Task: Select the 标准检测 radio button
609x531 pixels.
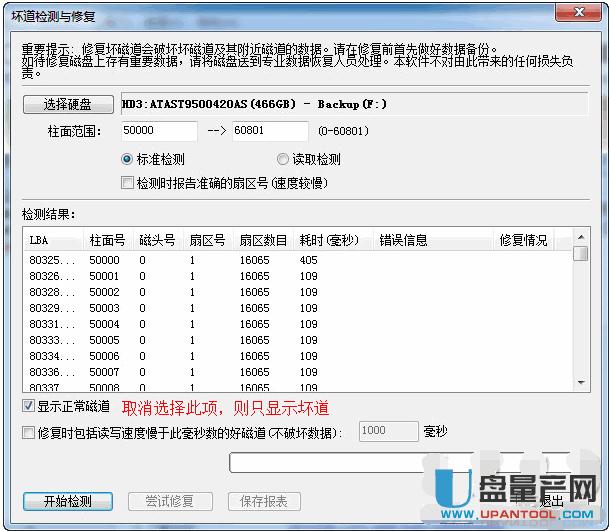Action: (127, 159)
